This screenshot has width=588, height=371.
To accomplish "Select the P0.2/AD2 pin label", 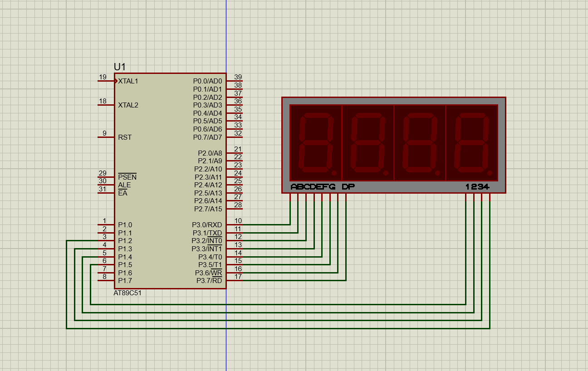I will (x=207, y=97).
